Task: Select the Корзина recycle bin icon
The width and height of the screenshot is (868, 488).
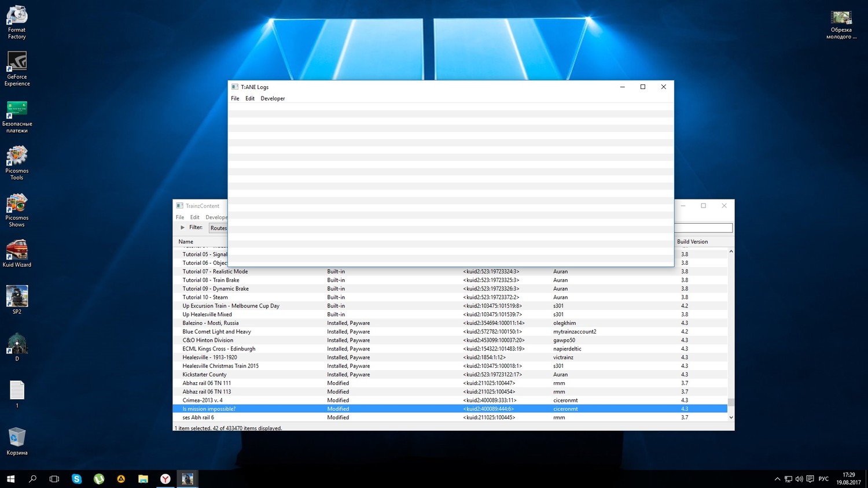Action: click(x=17, y=441)
